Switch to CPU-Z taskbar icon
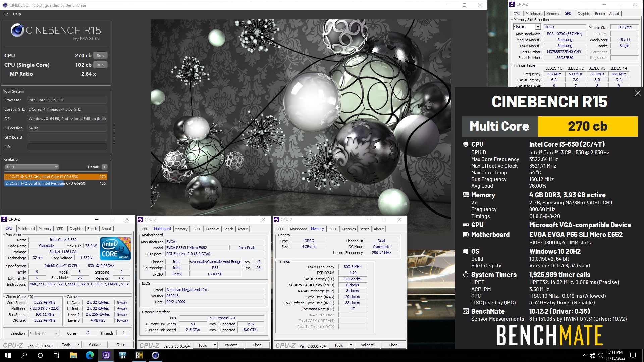 pos(106,355)
